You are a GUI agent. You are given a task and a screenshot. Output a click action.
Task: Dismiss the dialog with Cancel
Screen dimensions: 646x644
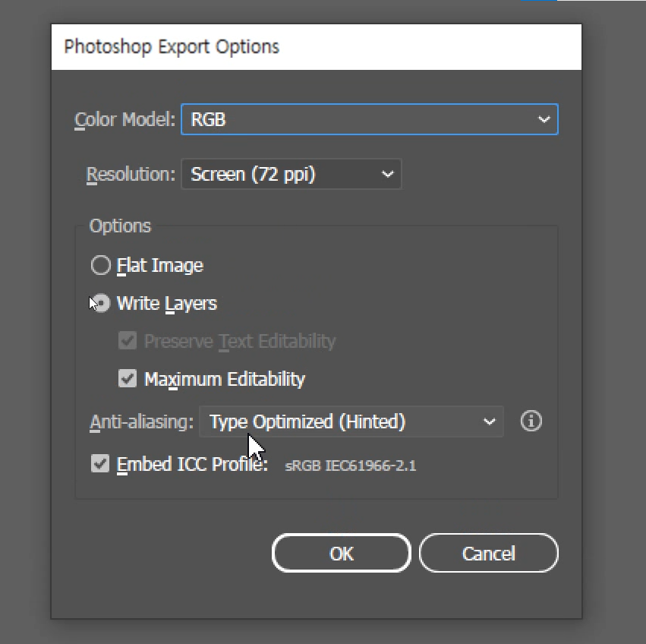[x=489, y=554]
